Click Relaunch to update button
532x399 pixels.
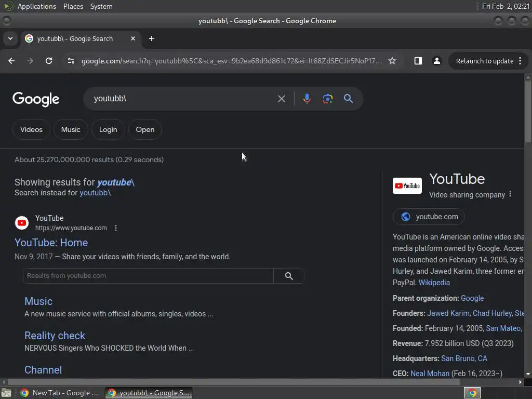[x=485, y=61]
